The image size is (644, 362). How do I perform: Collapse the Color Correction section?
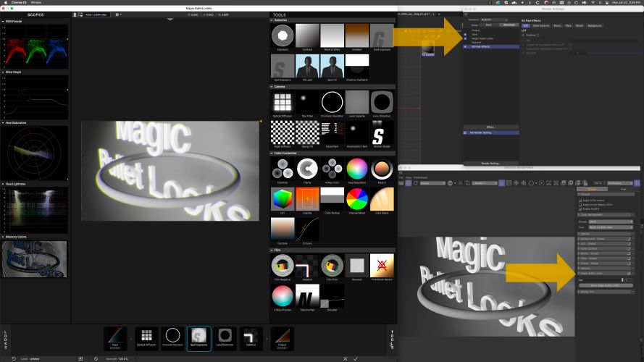click(x=272, y=153)
